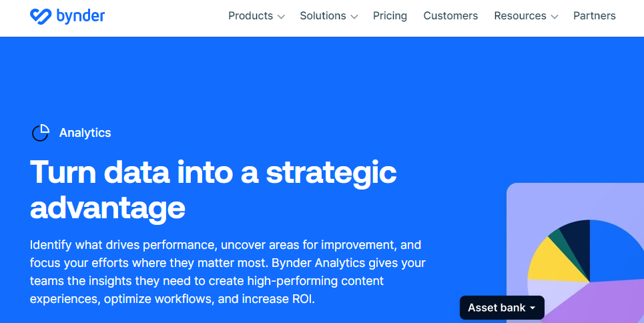Expand the Products chevron arrow

tap(281, 17)
